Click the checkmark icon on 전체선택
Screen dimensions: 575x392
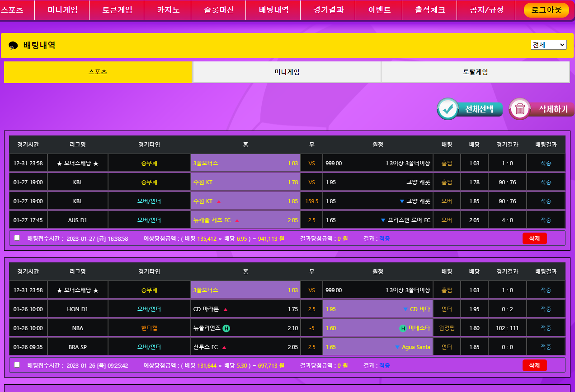pos(448,109)
